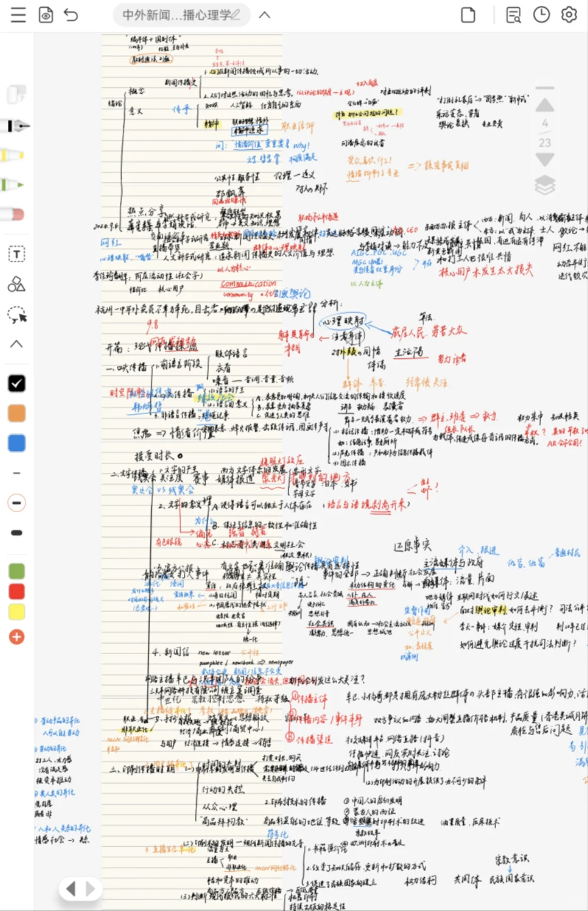This screenshot has width=588, height=911.
Task: Add a new color with plus button
Action: (17, 637)
